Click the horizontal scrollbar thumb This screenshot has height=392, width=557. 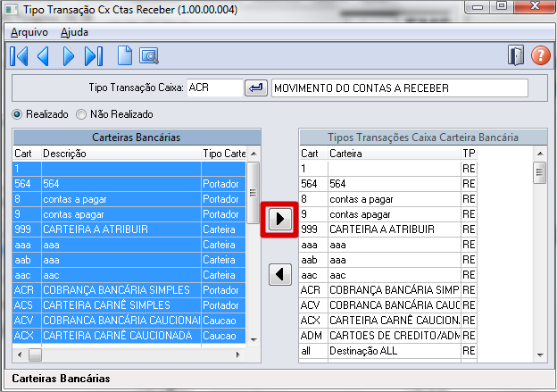(x=35, y=354)
